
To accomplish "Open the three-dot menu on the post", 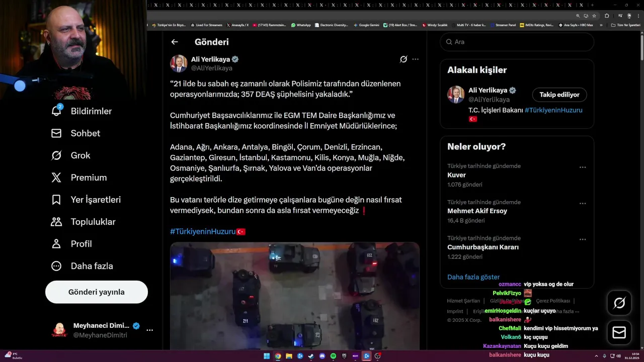I will coord(416,59).
